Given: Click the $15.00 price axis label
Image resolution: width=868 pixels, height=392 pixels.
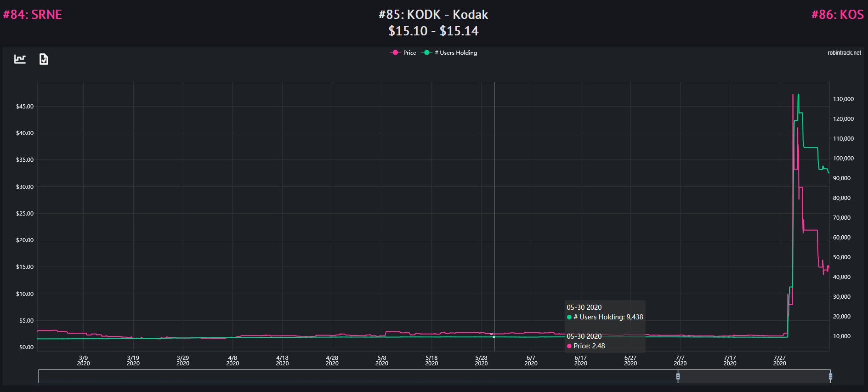Looking at the screenshot, I should [x=25, y=267].
